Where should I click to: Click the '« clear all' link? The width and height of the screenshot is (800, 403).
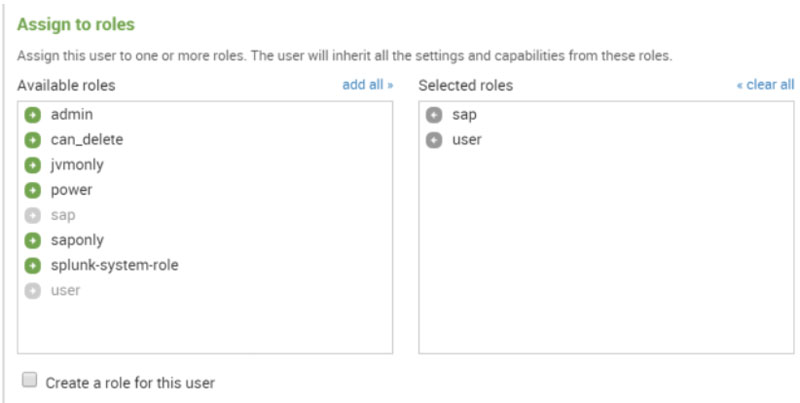coord(765,85)
